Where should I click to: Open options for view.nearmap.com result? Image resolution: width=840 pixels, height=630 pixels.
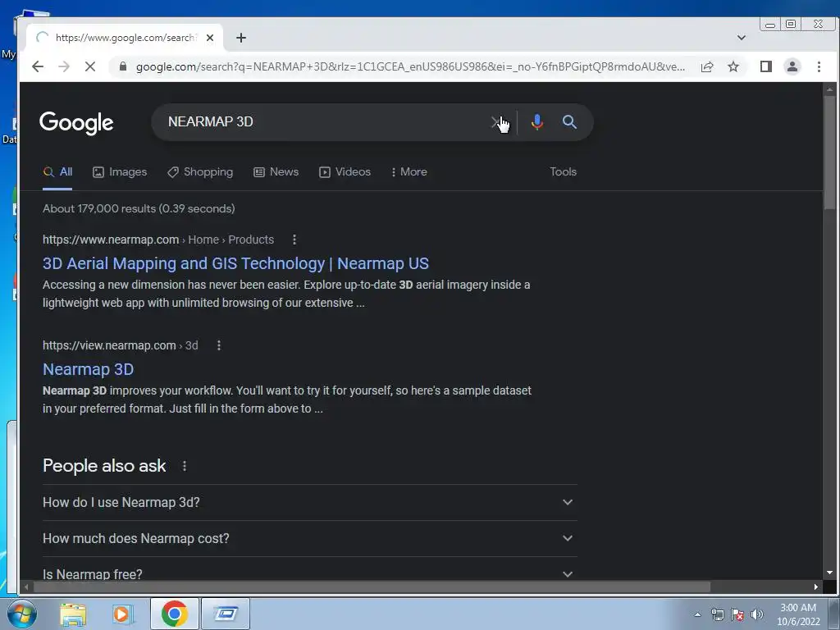click(218, 345)
